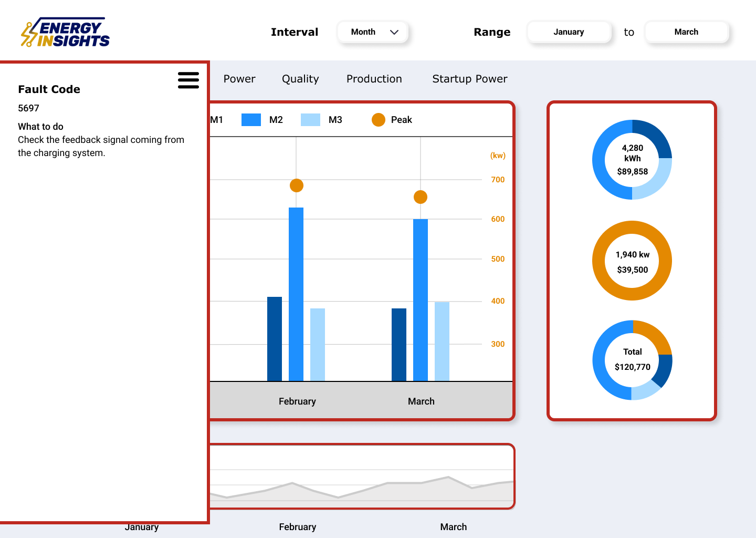Image resolution: width=756 pixels, height=538 pixels.
Task: Select February's M2 bar
Action: coord(296,294)
